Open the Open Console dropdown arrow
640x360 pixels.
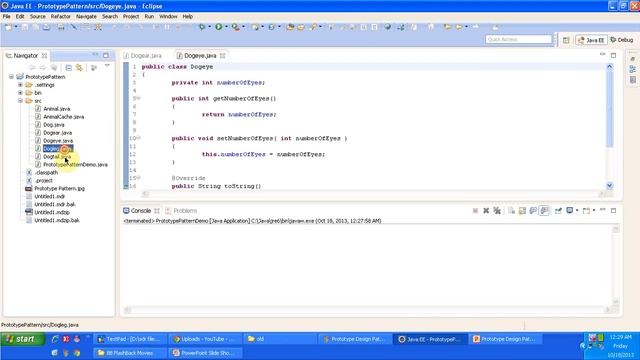click(x=593, y=211)
